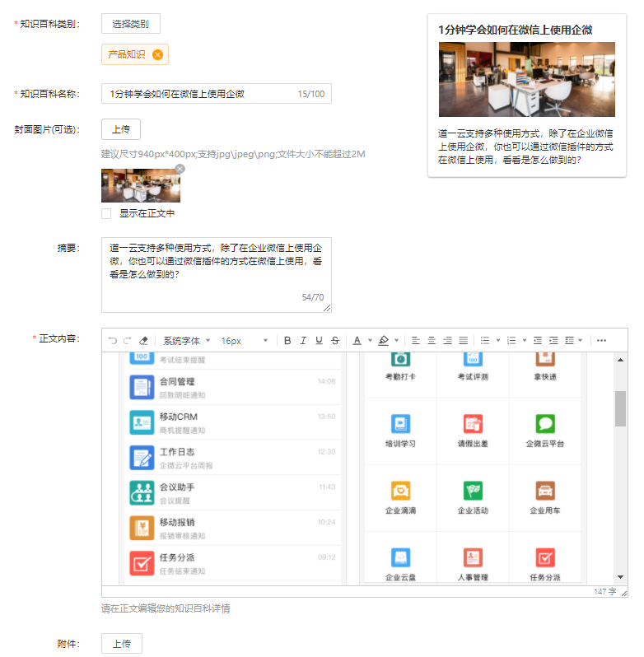
Task: Toggle bold formatting
Action: tap(287, 341)
